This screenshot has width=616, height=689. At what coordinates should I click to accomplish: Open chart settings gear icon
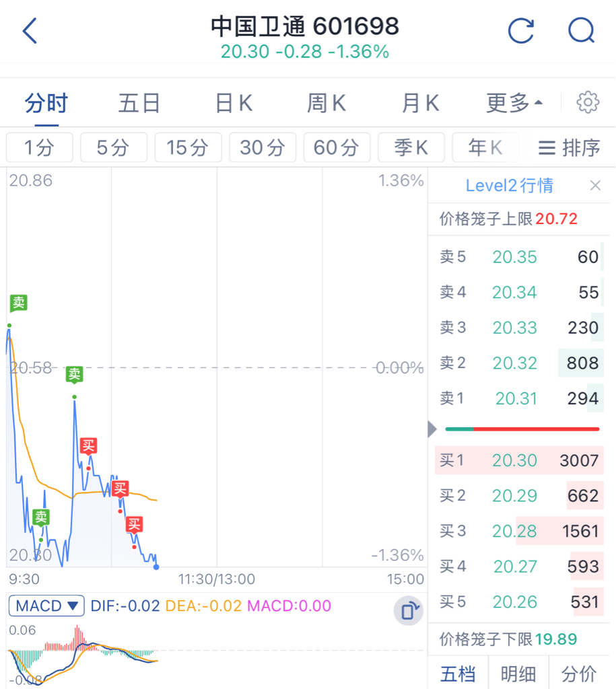(x=588, y=102)
